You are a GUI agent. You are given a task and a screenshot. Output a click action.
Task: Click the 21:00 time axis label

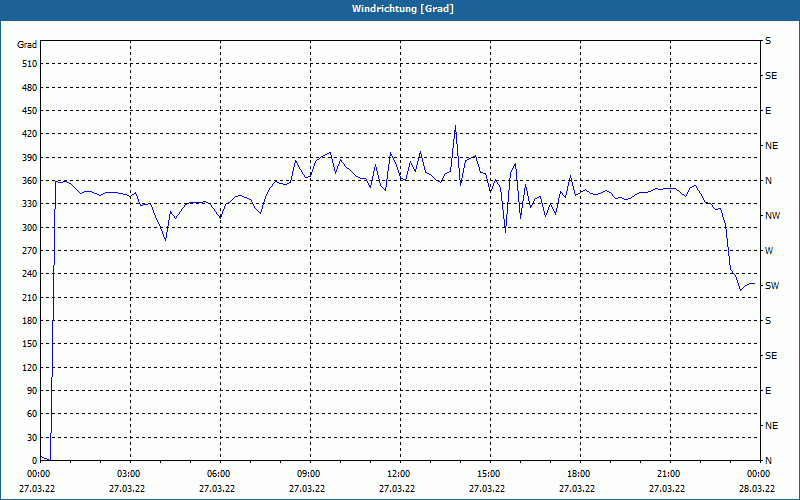point(669,474)
